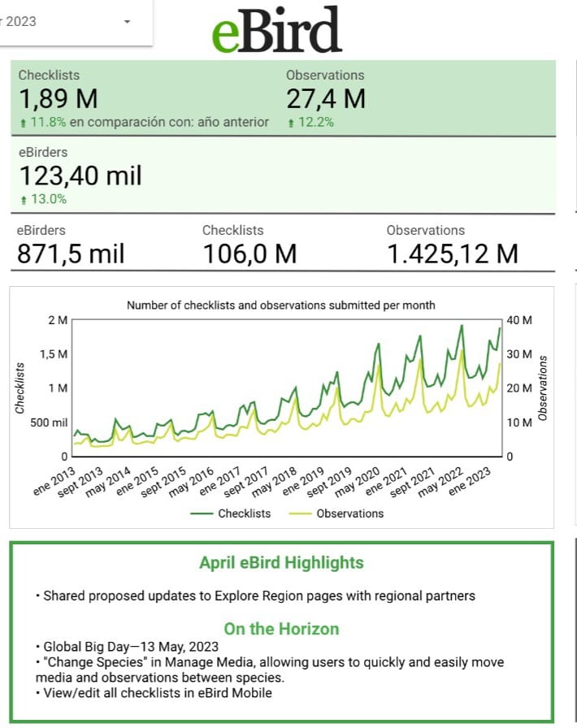Toggle the Checklists series label in chart legend
Viewport: 577px width, 728px height.
tap(244, 513)
